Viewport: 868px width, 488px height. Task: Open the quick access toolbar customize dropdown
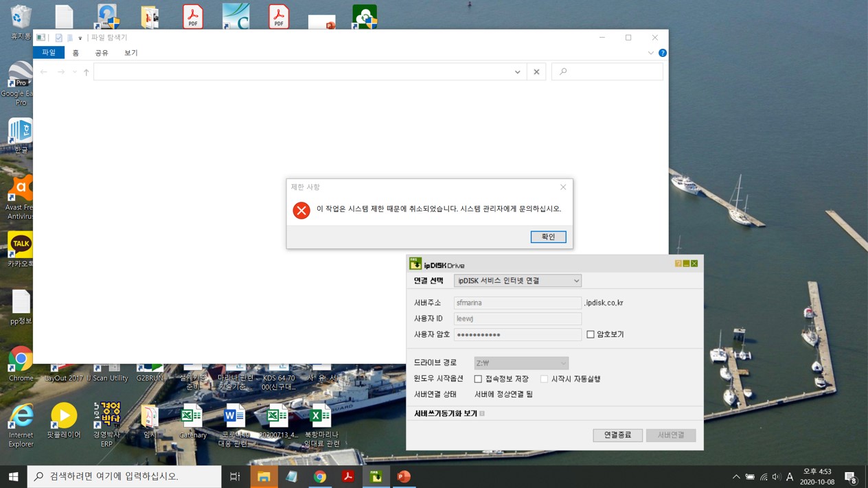coord(80,38)
